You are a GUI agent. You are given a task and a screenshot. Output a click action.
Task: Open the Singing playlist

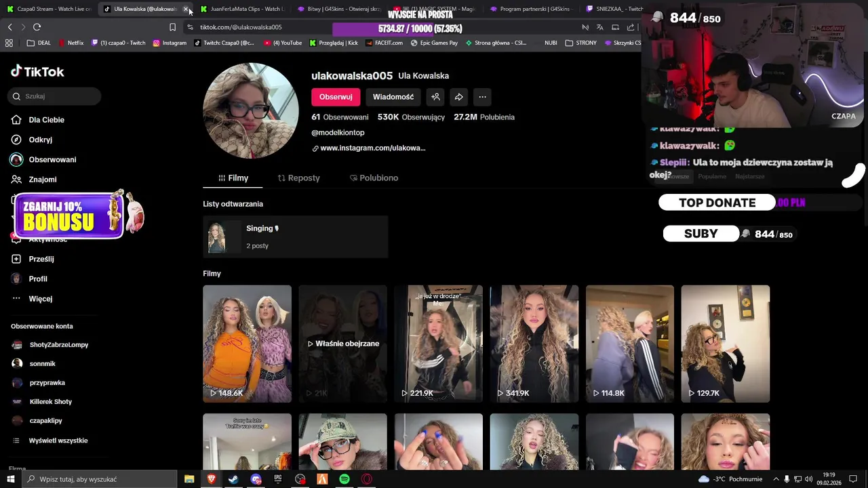coord(295,237)
